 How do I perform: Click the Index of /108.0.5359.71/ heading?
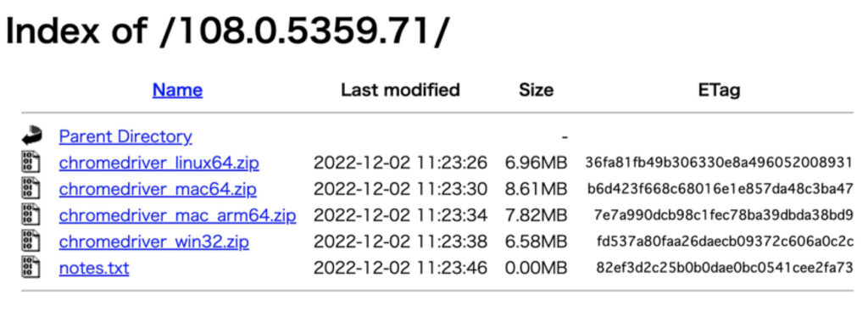(x=227, y=32)
